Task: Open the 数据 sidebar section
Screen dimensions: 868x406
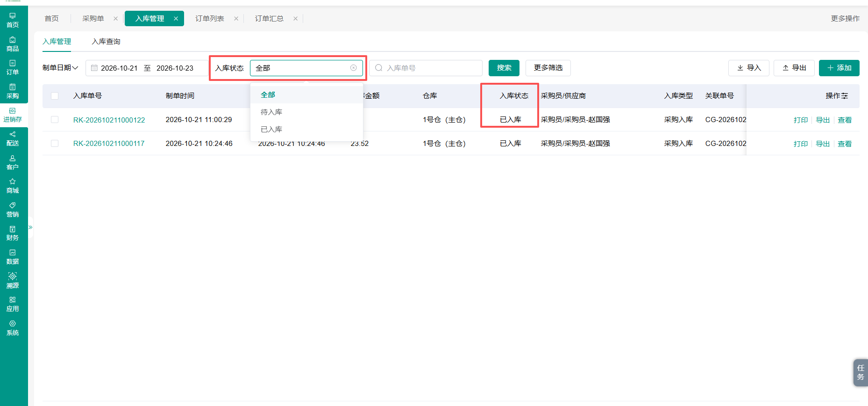Action: (x=13, y=257)
